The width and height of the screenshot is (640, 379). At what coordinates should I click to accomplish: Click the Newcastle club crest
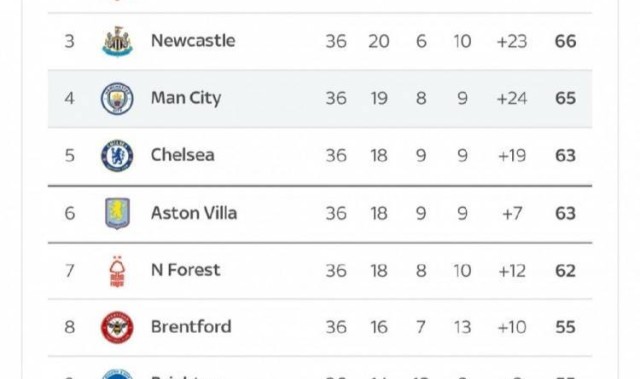pyautogui.click(x=117, y=41)
